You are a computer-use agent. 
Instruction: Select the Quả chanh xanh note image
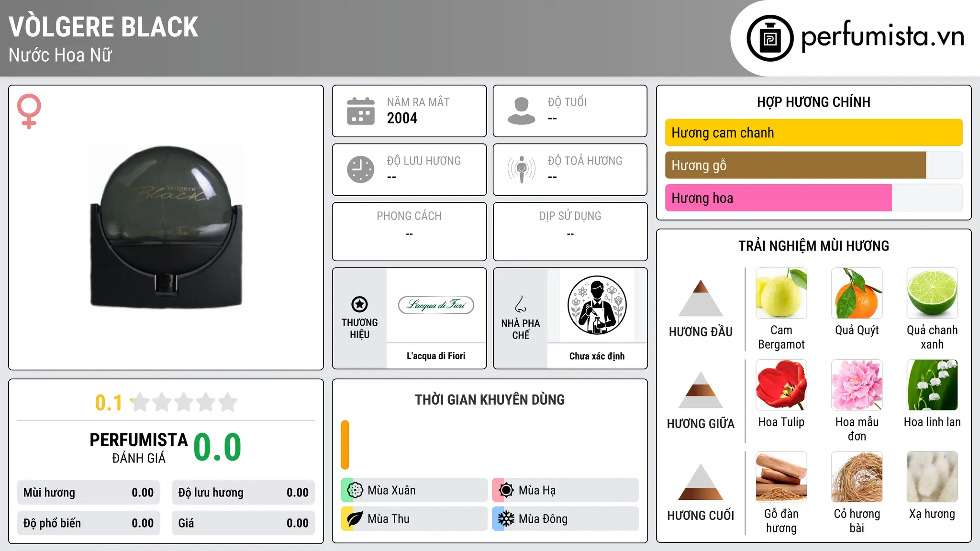[932, 293]
